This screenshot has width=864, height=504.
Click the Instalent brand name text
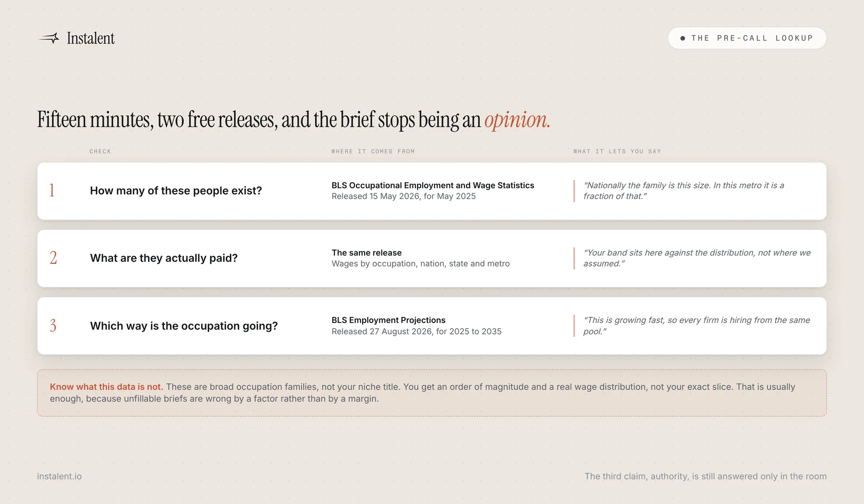(x=91, y=38)
